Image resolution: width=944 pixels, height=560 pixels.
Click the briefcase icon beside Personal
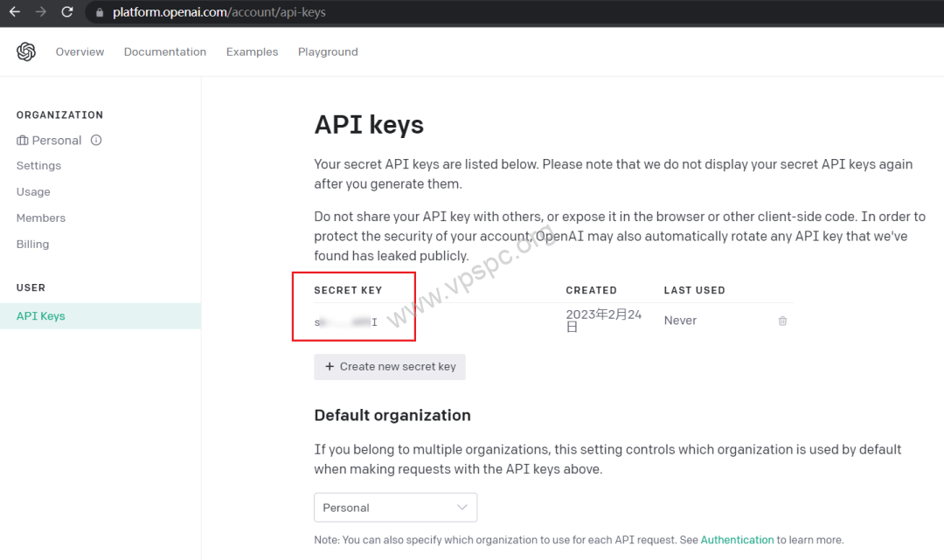point(22,140)
